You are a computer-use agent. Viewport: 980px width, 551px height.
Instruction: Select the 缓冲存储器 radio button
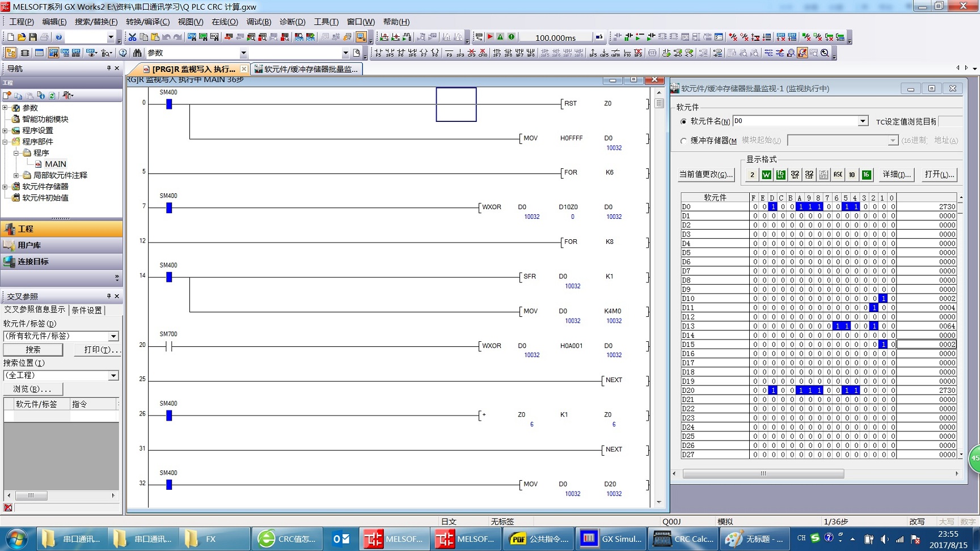tap(683, 141)
